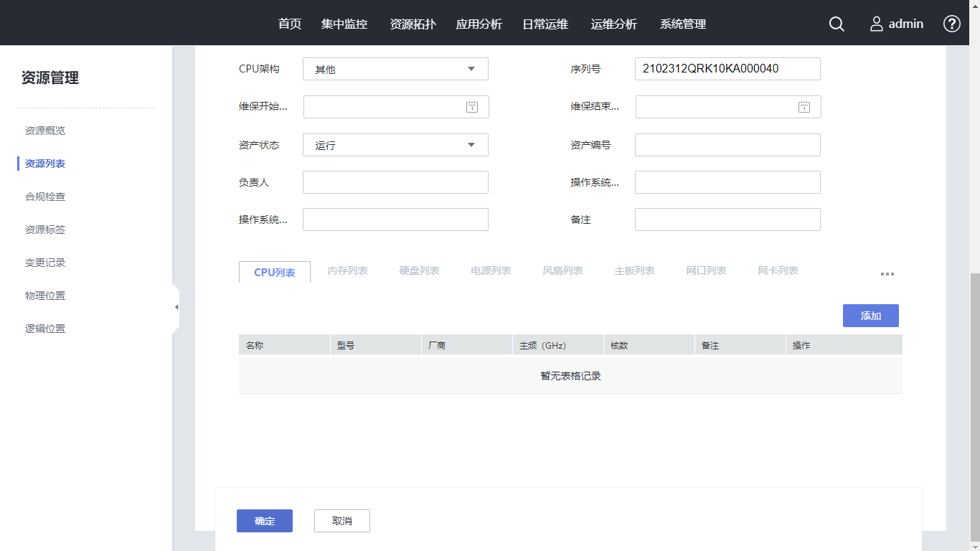Image resolution: width=980 pixels, height=551 pixels.
Task: Open the admin user account menu
Action: (897, 24)
